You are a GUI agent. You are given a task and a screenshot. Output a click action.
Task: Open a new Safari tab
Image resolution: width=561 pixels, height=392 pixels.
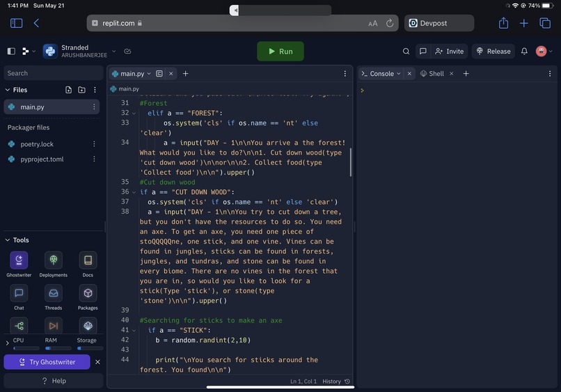[x=524, y=23]
